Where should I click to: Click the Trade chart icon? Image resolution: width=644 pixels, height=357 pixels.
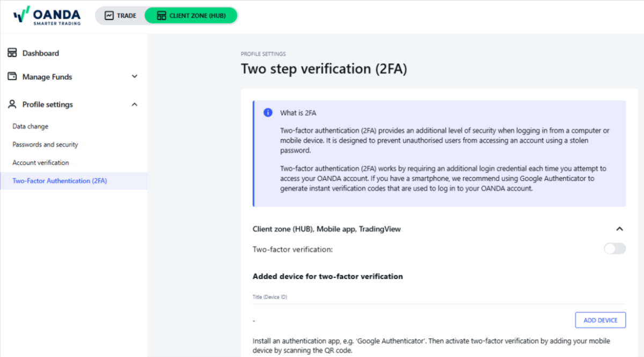coord(109,16)
